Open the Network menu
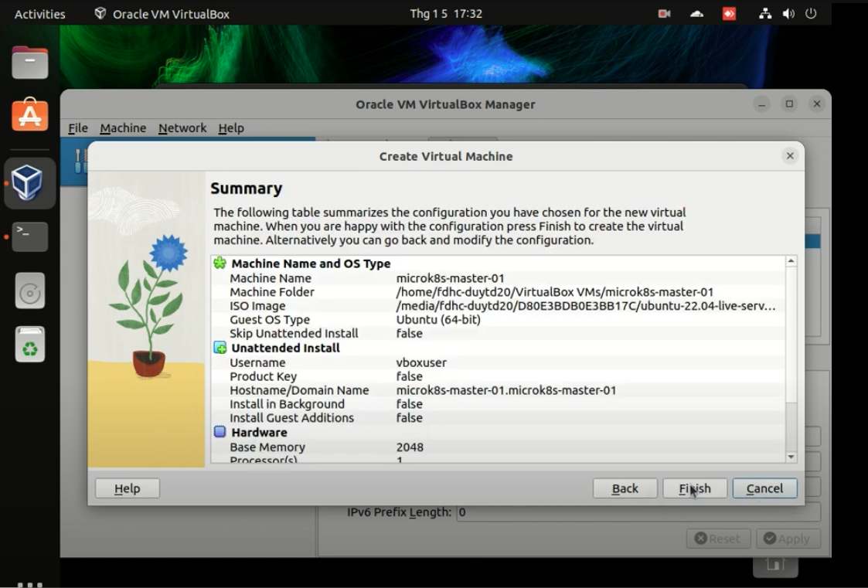Viewport: 868px width, 588px height. [x=182, y=127]
